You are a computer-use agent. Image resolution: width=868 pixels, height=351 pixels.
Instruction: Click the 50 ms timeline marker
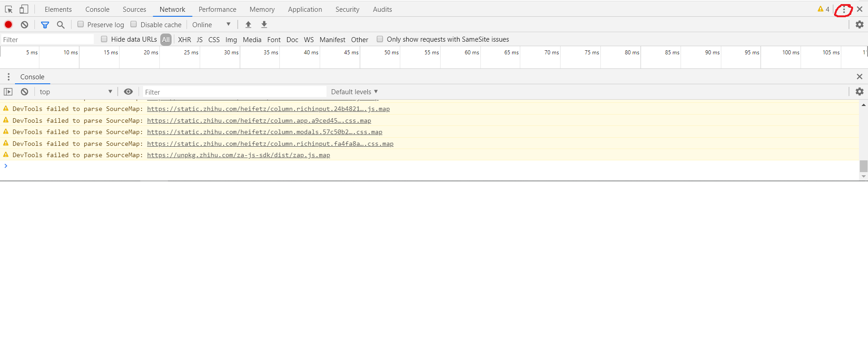point(391,53)
